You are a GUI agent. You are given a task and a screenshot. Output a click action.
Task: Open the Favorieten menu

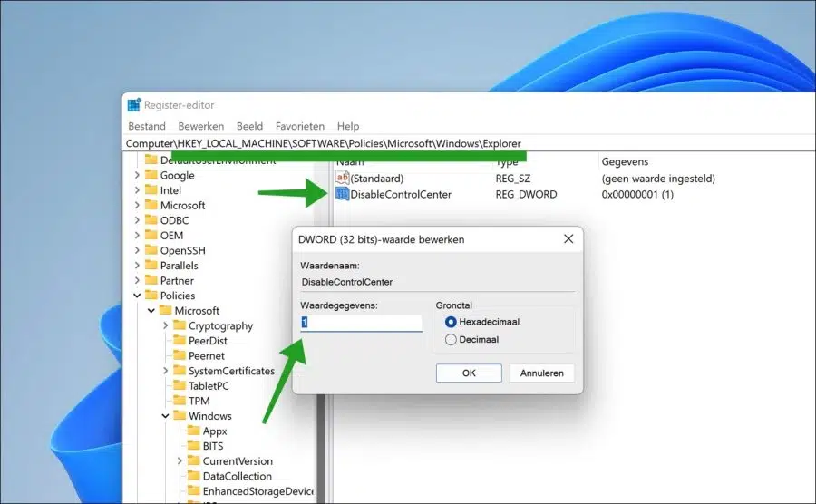tap(300, 126)
